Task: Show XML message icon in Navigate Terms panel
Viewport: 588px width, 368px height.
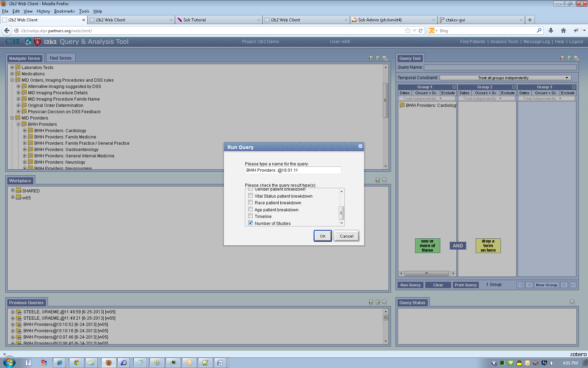Action: pos(371,58)
